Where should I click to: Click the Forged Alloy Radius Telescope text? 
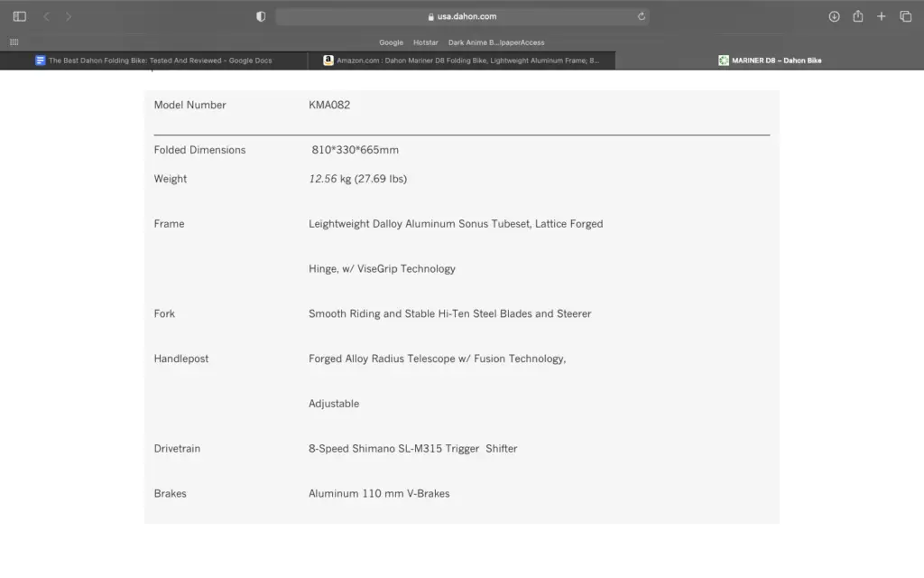[438, 359]
